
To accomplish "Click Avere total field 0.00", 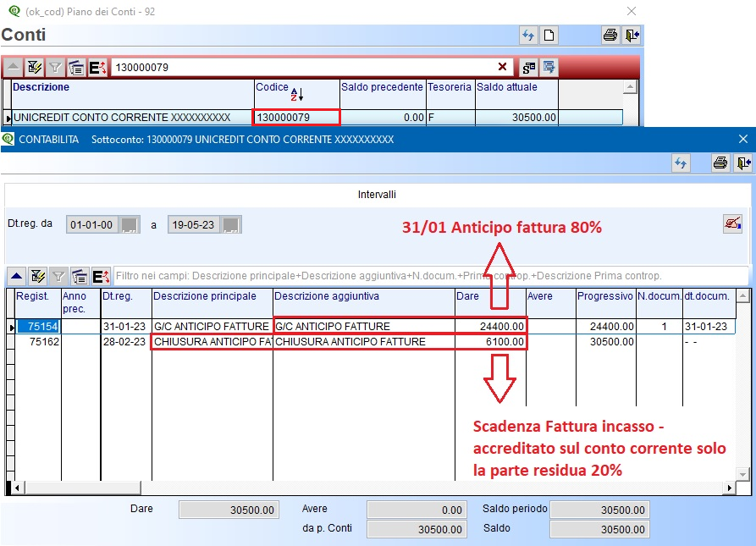I will click(417, 510).
